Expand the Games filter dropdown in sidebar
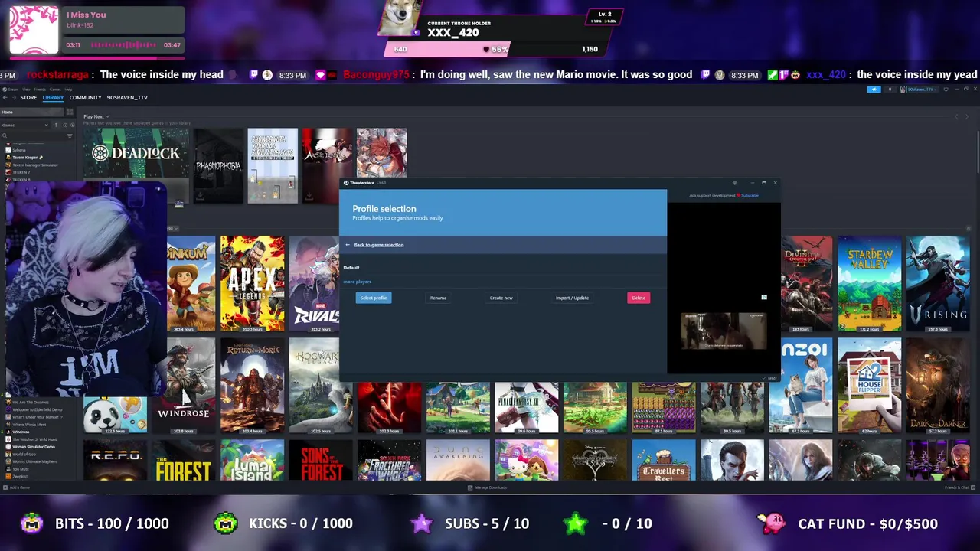This screenshot has width=980, height=551. tap(24, 126)
